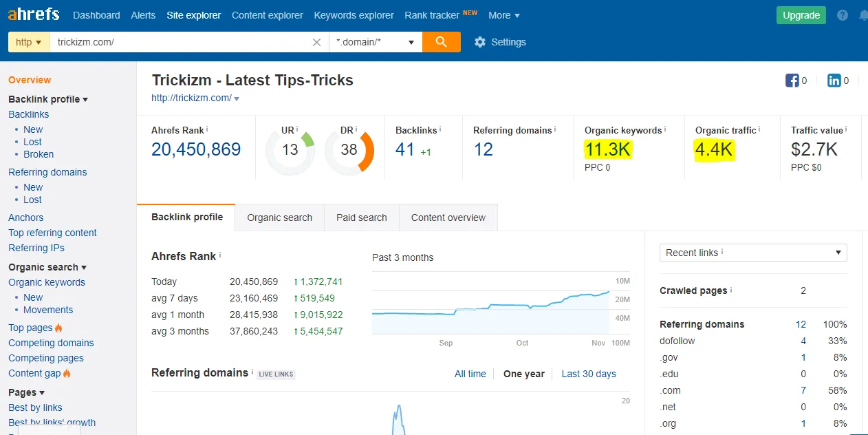
Task: Open Settings gear icon
Action: 480,42
